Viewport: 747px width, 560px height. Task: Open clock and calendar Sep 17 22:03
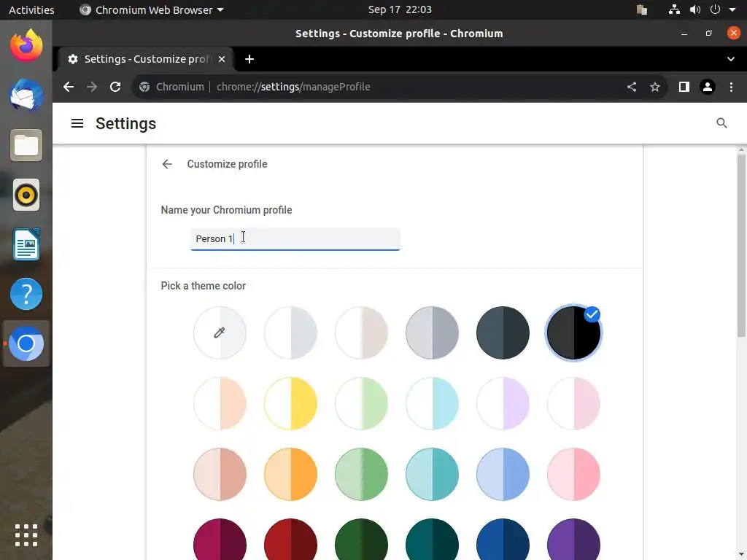(400, 9)
